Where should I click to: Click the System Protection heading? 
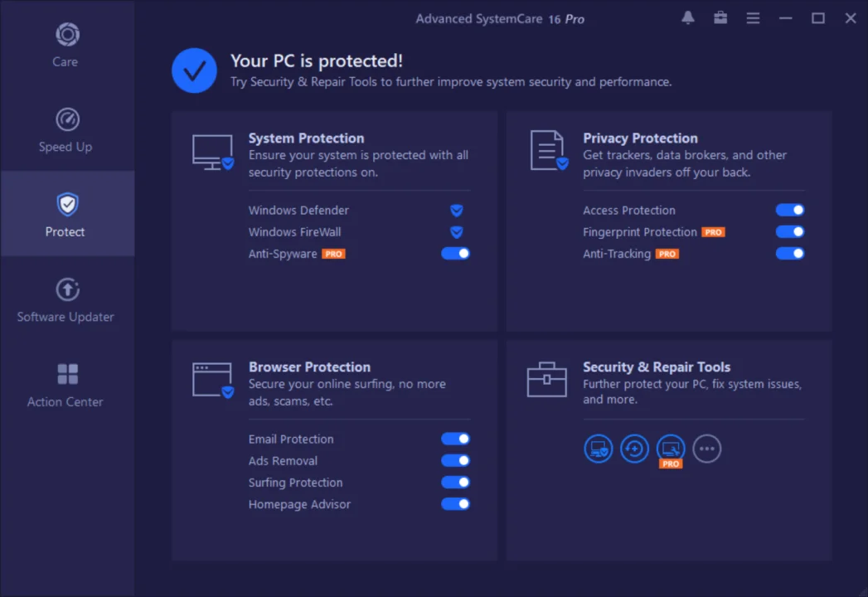(306, 138)
